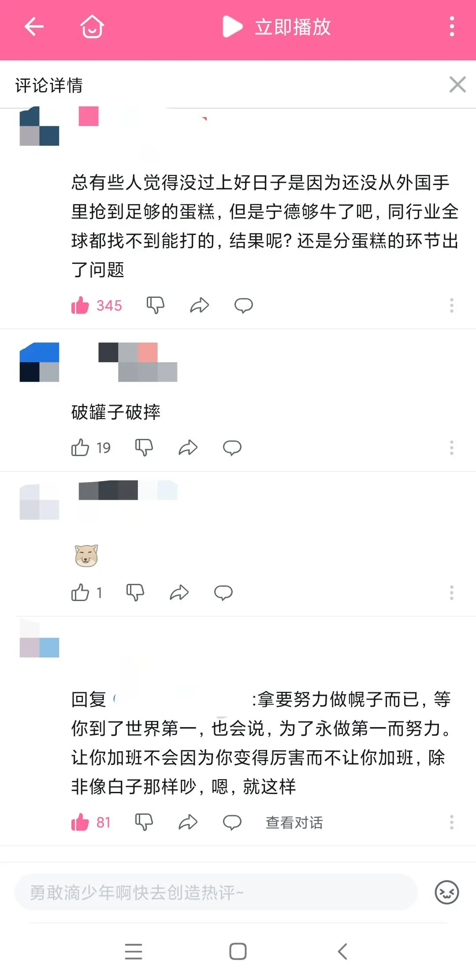This screenshot has width=476, height=980.
Task: Like the dog emoji comment
Action: tap(80, 593)
